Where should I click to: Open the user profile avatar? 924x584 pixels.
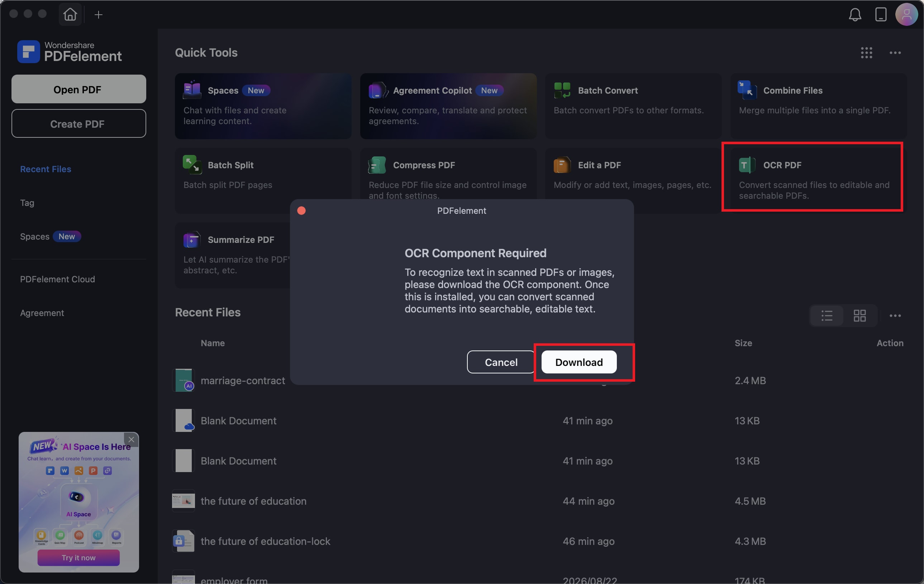pyautogui.click(x=906, y=15)
